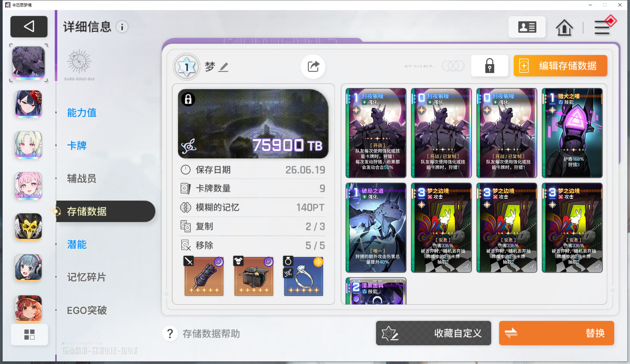Click the 存储数据帮助 question mark icon
Screen dimensions: 630x364
pos(170,334)
